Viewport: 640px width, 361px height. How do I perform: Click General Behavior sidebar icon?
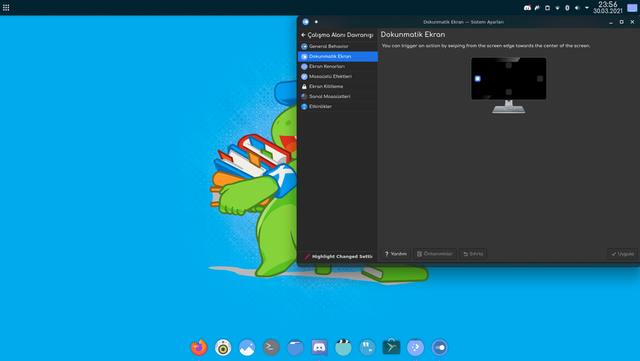point(304,46)
